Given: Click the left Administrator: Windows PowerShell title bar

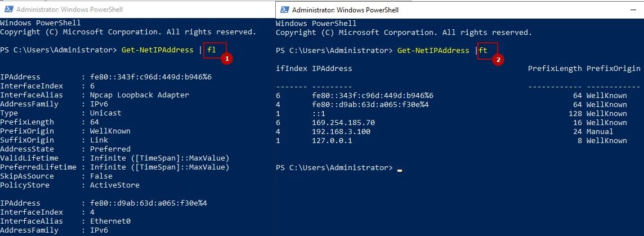Looking at the screenshot, I should click(137, 9).
